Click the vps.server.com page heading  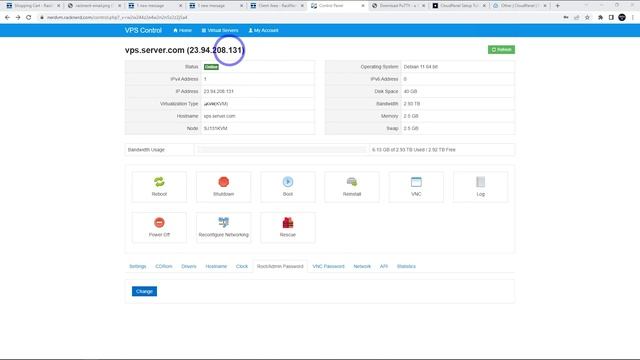(184, 50)
